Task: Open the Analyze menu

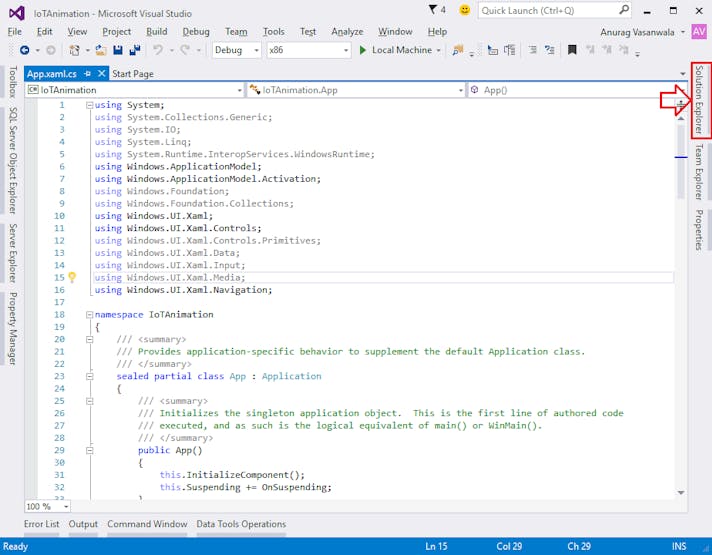Action: [x=347, y=31]
